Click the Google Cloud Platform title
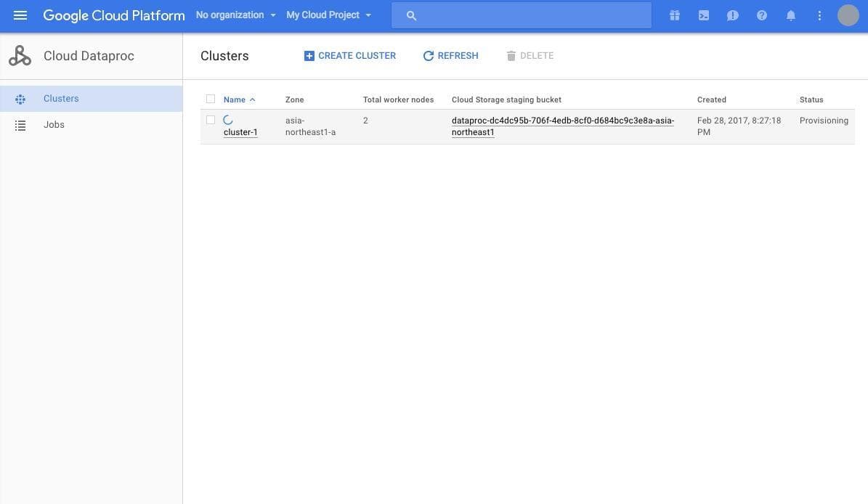 pos(114,15)
